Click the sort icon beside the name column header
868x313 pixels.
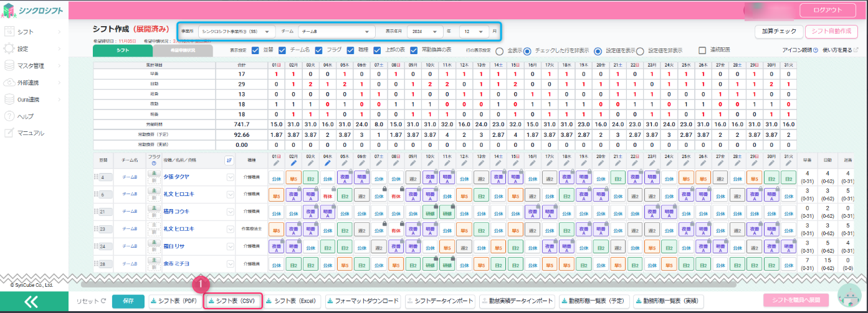tap(229, 160)
